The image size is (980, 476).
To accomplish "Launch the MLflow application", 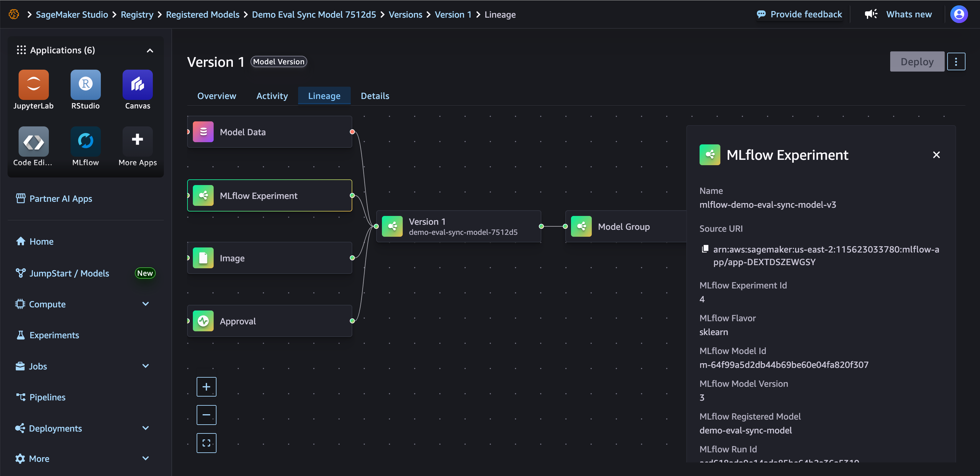I will [86, 141].
